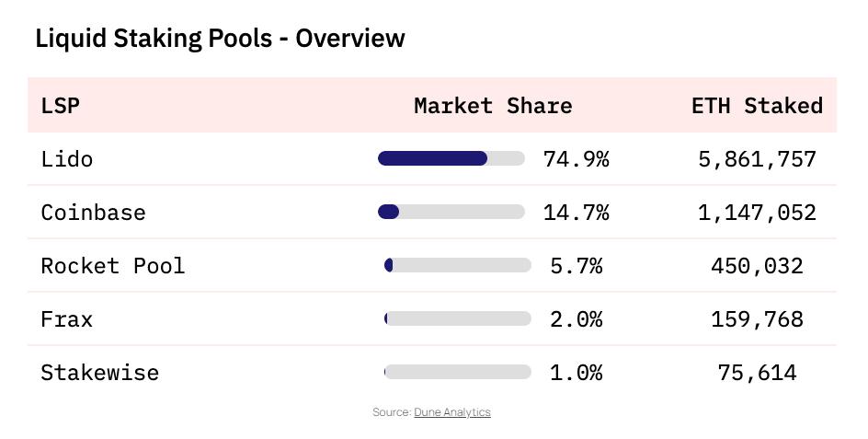Click the Rocket Pool market share bar

457,265
